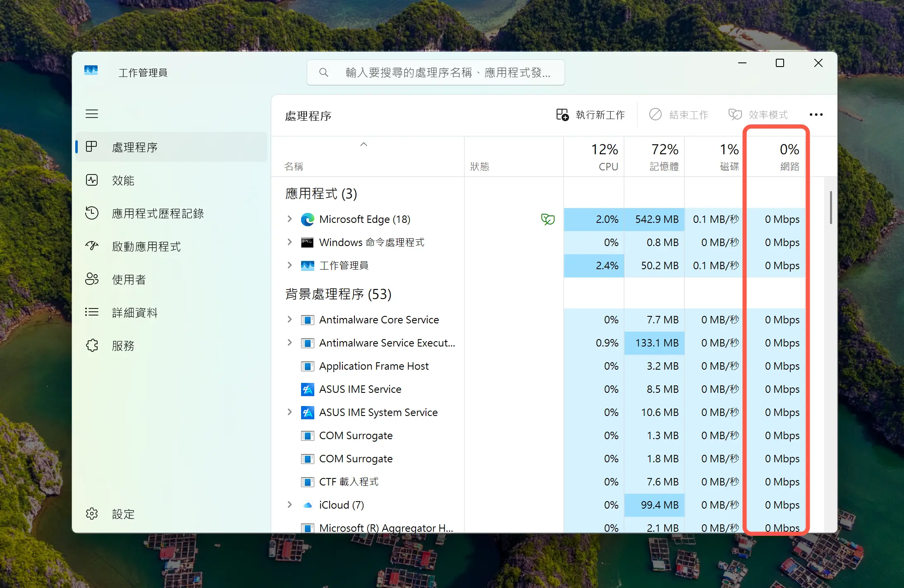Viewport: 904px width, 588px height.
Task: Click the ASUS IME System Service icon
Action: tap(307, 412)
